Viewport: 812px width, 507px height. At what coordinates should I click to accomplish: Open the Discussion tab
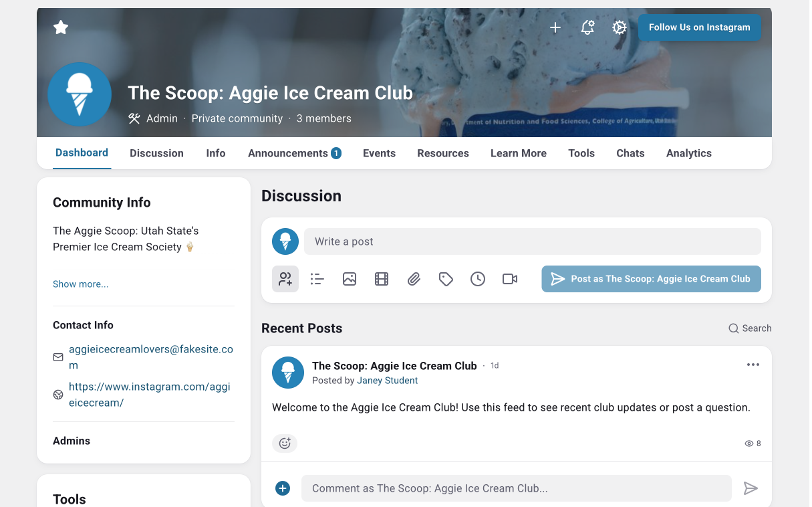point(156,153)
